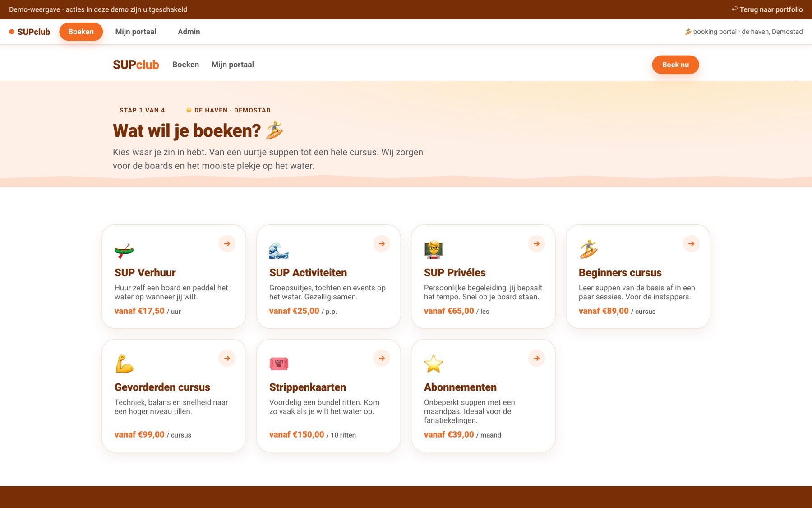
Task: Open the Admin tab
Action: coord(189,32)
